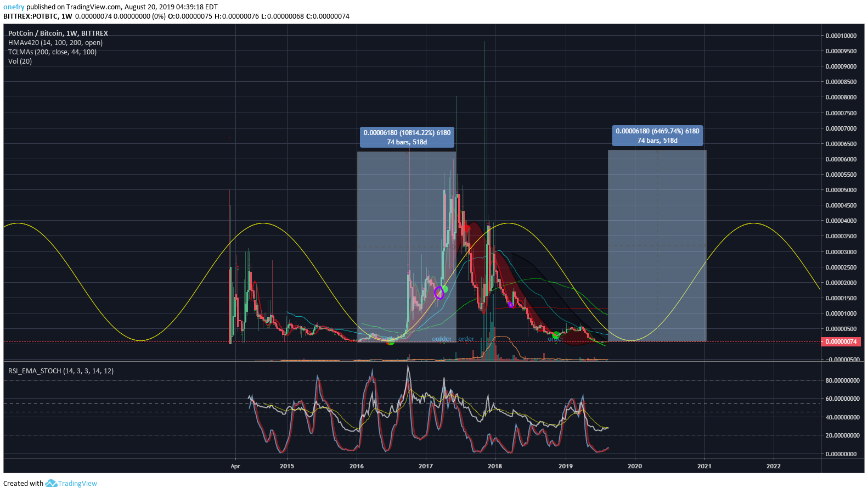Select the PotCoin / Bitcoin, 1W, BITTREX title
868x493 pixels.
coord(58,33)
